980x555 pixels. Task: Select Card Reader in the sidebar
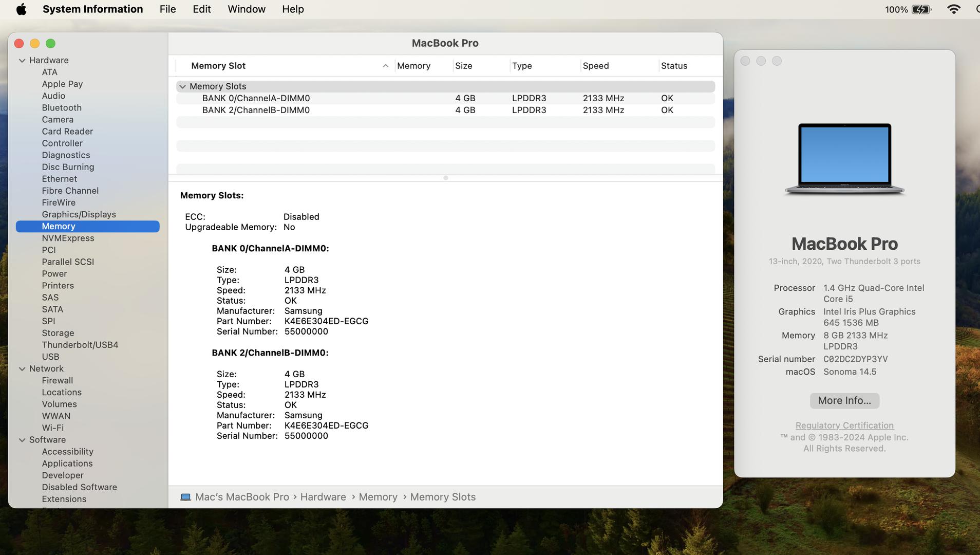tap(67, 132)
